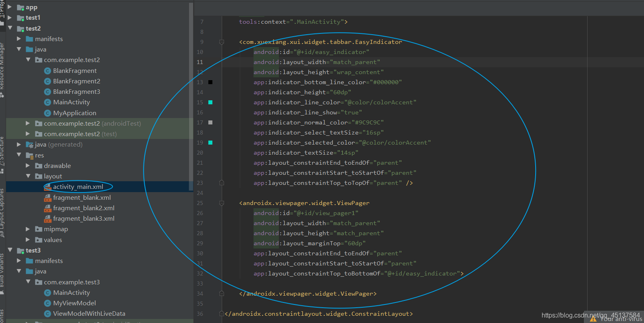Select BlankFragment3 class icon

(48, 92)
